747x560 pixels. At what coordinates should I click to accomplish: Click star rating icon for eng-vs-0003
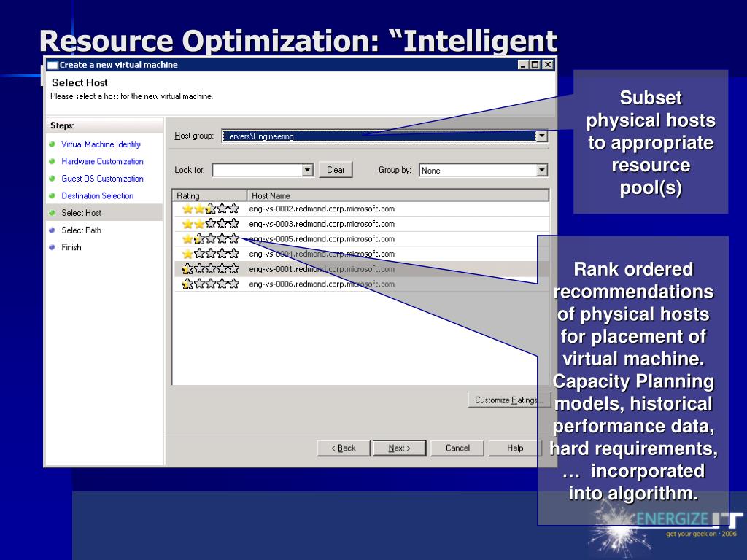pyautogui.click(x=211, y=223)
